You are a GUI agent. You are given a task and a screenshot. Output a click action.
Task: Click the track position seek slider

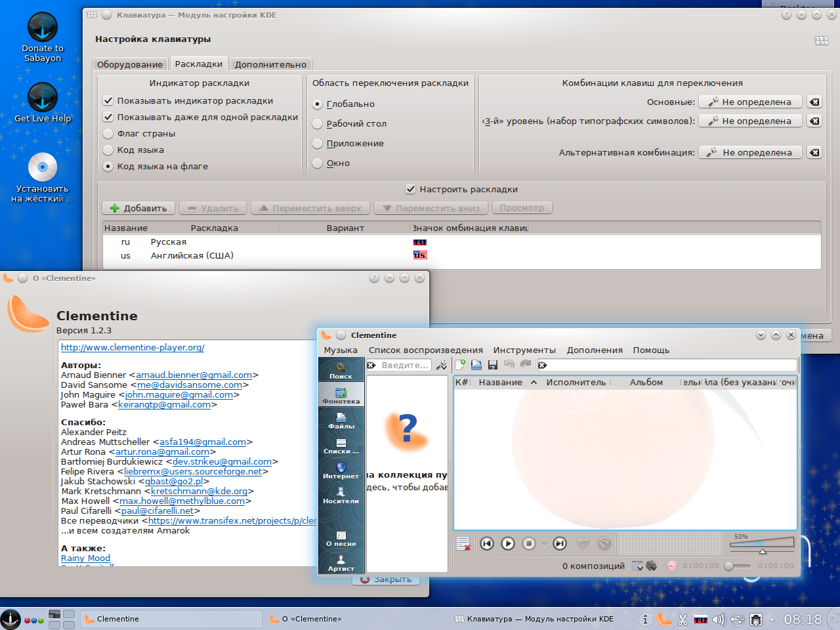[738, 566]
